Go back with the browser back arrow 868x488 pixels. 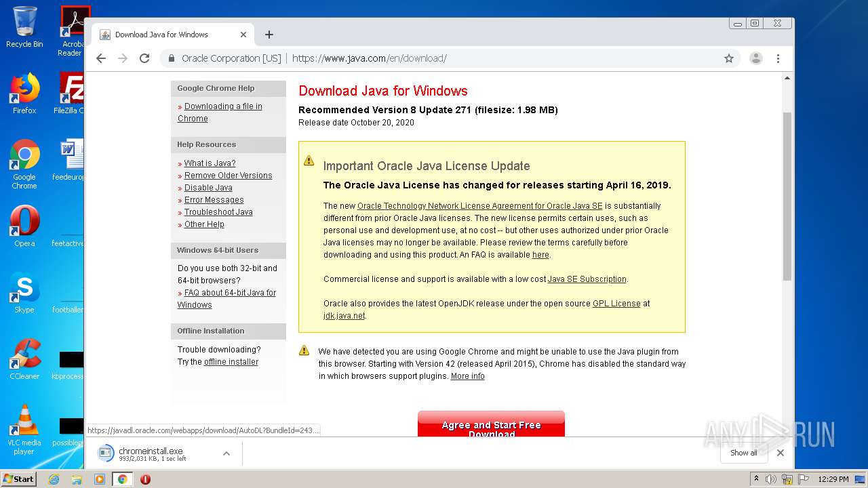click(101, 58)
